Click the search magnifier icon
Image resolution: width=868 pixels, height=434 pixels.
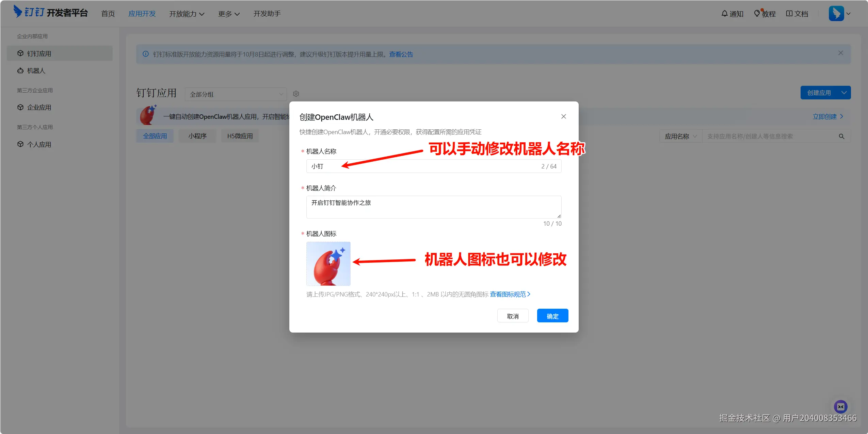tap(841, 136)
